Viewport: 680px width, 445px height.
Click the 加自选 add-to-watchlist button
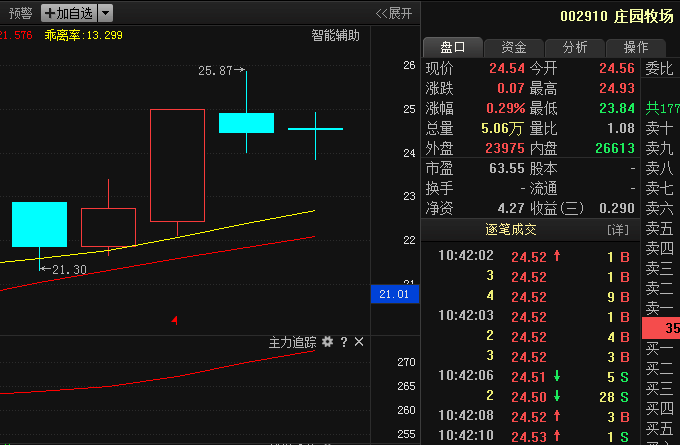click(x=69, y=13)
